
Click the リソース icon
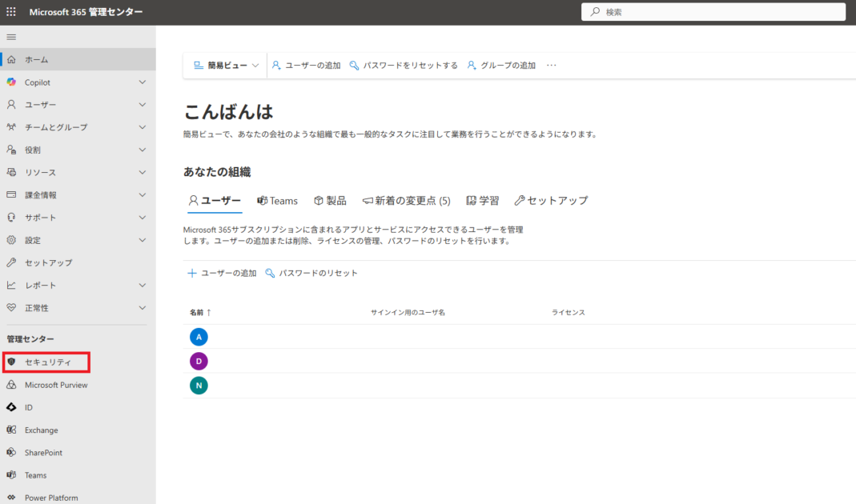(x=11, y=172)
